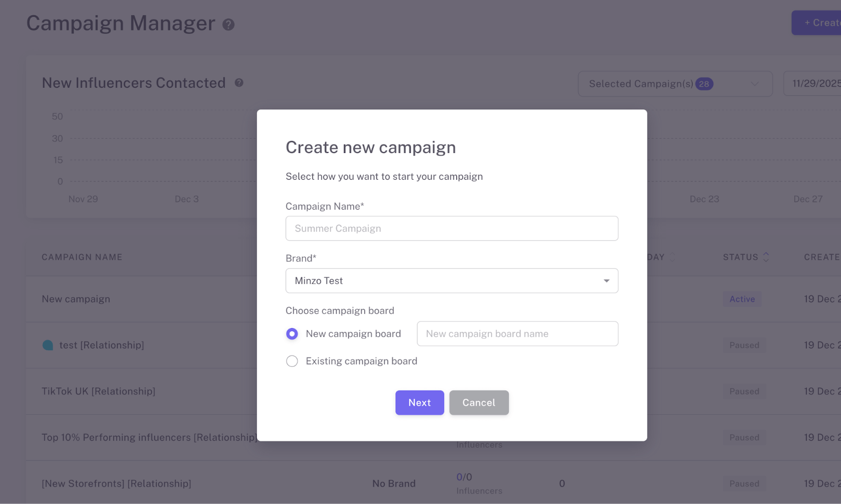Screen dimensions: 841x504
Task: Click the Cancel button
Action: [479, 403]
